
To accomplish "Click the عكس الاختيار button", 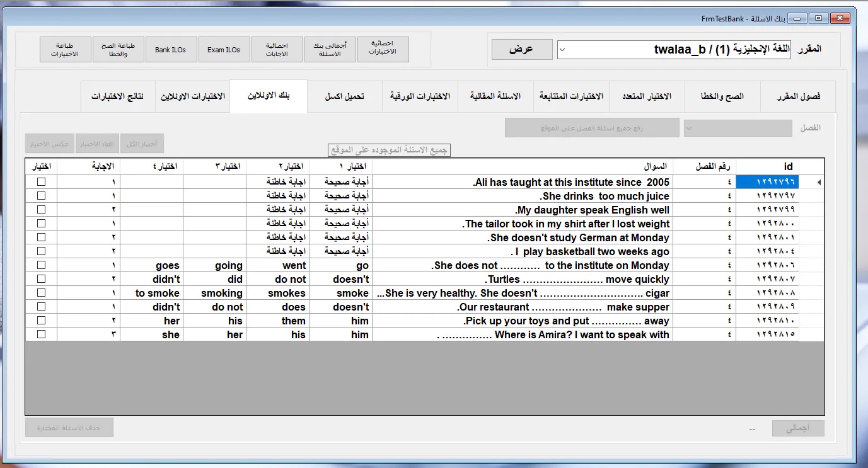I will (x=50, y=144).
